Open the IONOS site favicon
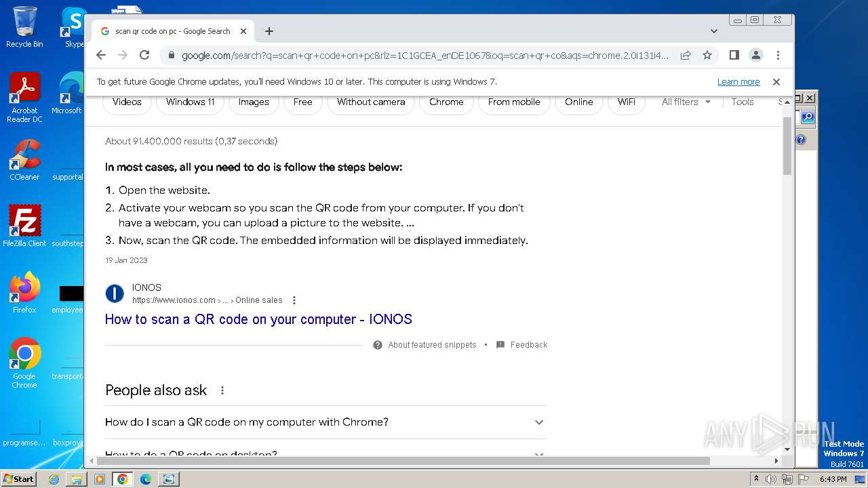Screen dimensions: 868x488 115,293
